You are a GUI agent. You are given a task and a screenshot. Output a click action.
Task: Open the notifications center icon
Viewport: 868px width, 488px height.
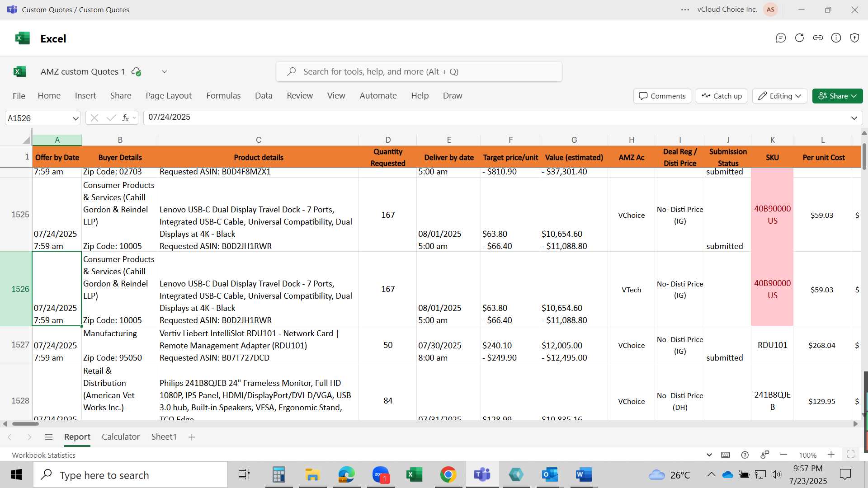845,474
